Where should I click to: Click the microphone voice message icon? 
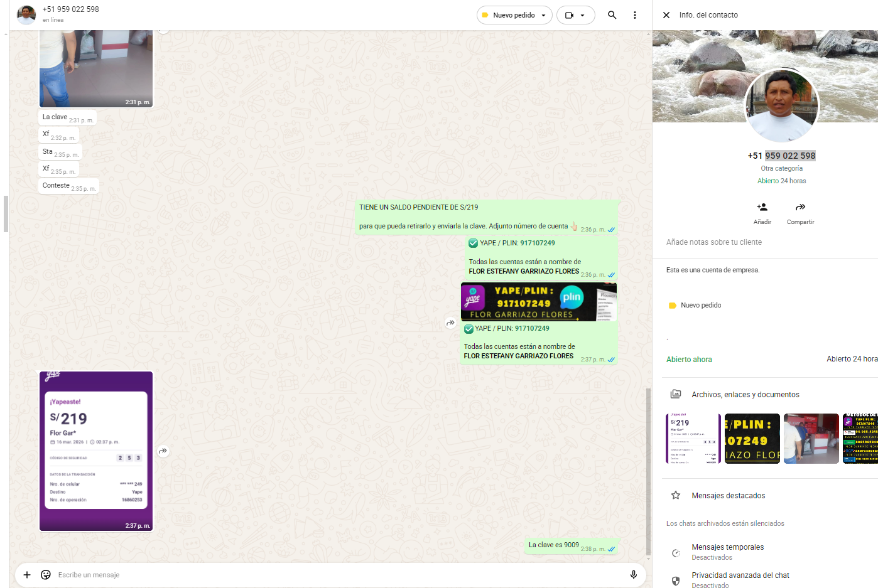[x=633, y=575]
